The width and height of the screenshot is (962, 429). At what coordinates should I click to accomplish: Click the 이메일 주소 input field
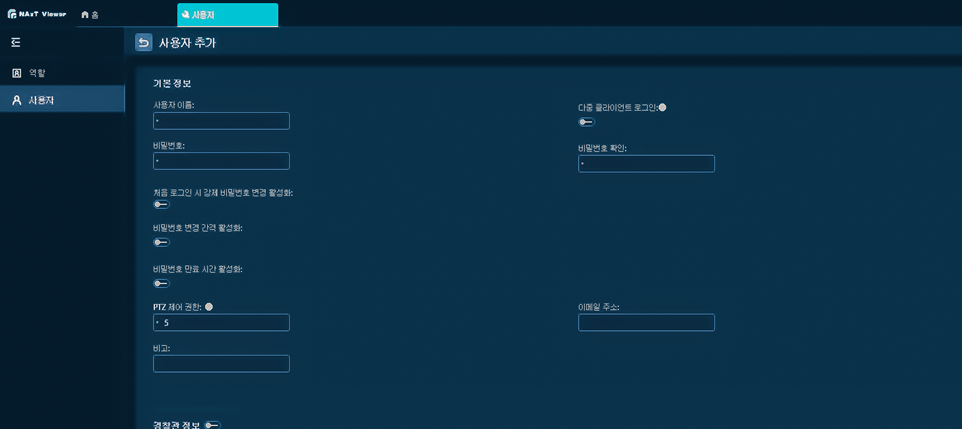[x=646, y=323]
